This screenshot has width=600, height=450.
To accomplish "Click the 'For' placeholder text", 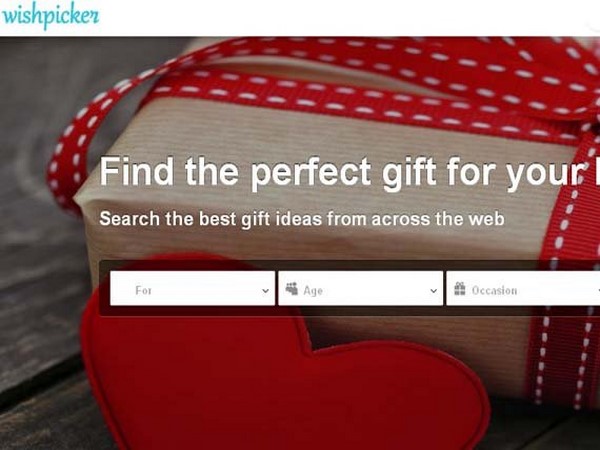I will [143, 291].
